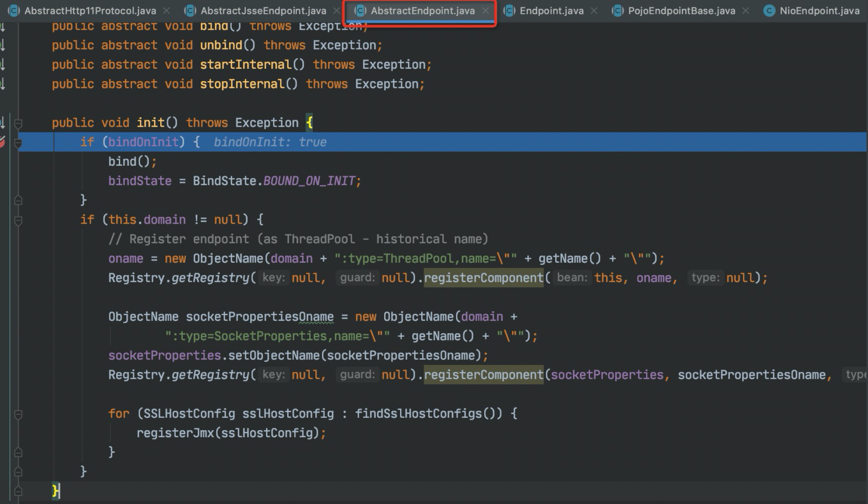Close the AbstractJsseEndpoint.java tab
Image resolution: width=868 pixels, height=504 pixels.
pyautogui.click(x=336, y=10)
